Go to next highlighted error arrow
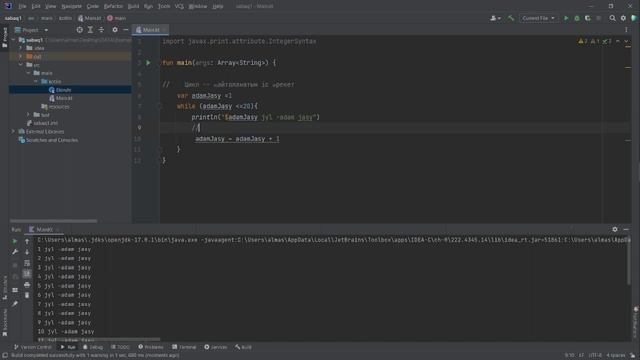This screenshot has width=640, height=360. pos(626,41)
